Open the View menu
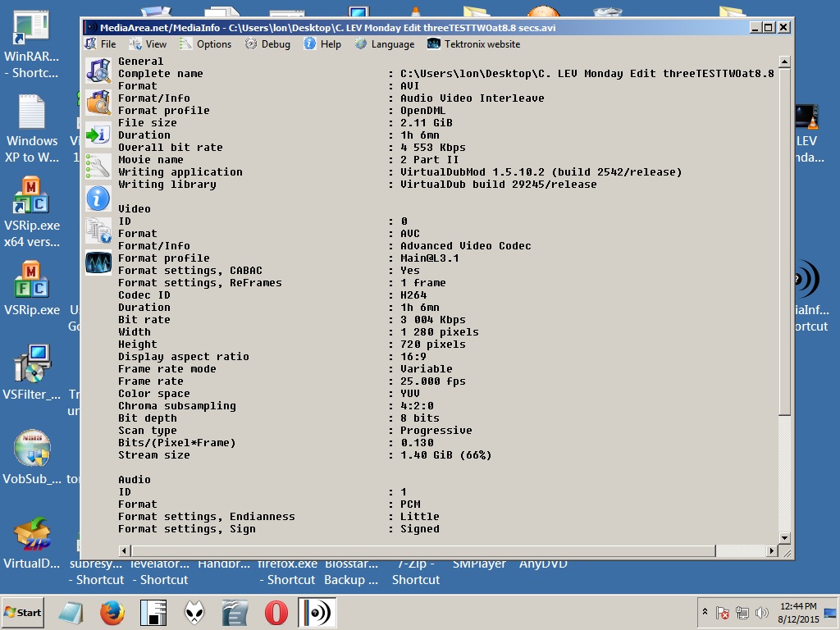 (148, 44)
